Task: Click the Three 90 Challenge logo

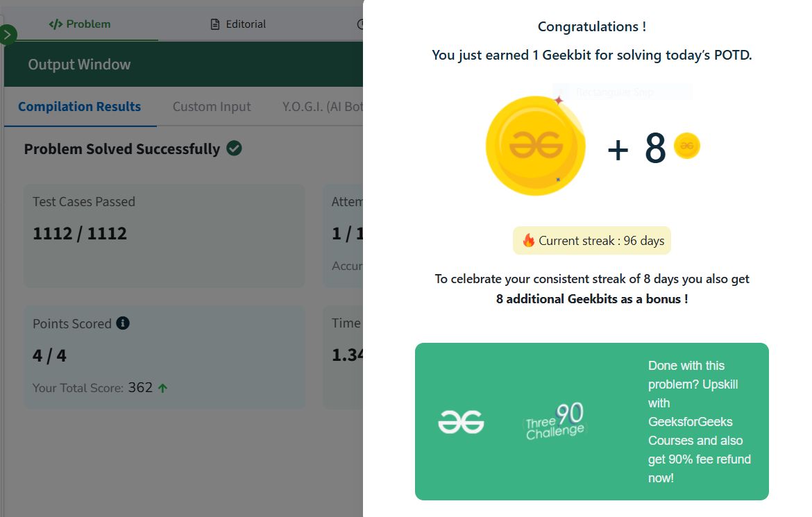Action: (555, 421)
